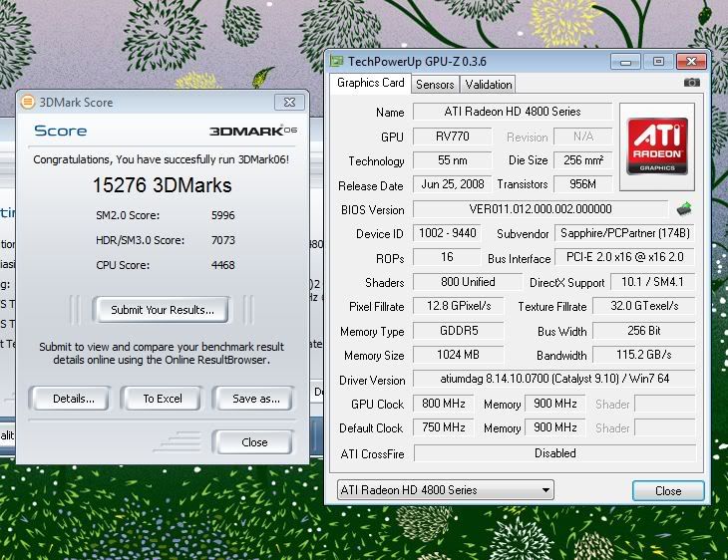This screenshot has height=560, width=728.
Task: Click the GPU-Z screenshot camera icon
Action: click(691, 83)
